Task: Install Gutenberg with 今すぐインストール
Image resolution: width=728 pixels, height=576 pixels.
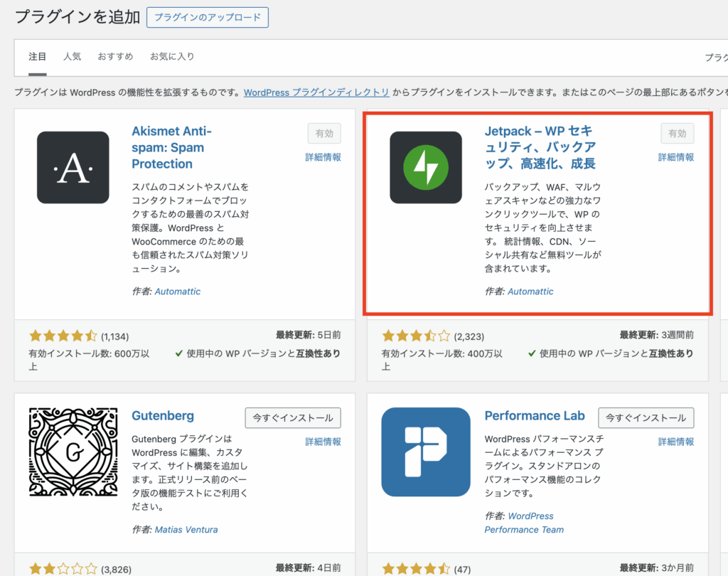Action: tap(293, 417)
